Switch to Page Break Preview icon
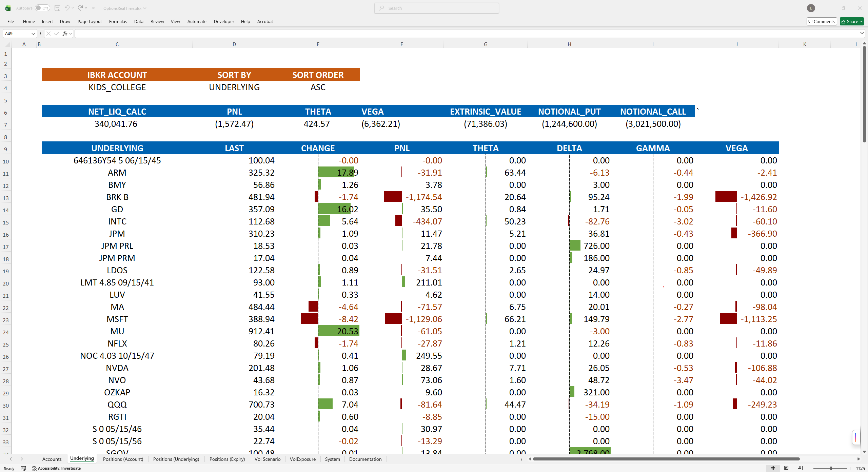The image size is (868, 472). (800, 468)
